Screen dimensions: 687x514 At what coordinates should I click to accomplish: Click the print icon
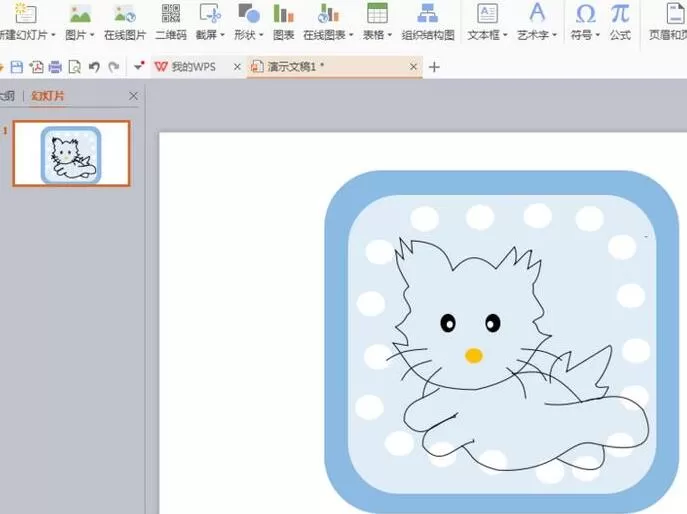(x=55, y=67)
